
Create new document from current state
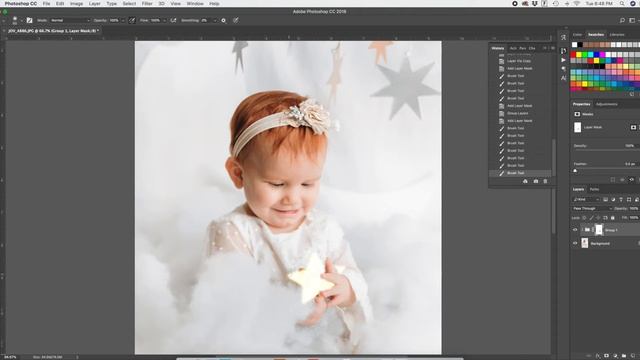click(x=525, y=181)
